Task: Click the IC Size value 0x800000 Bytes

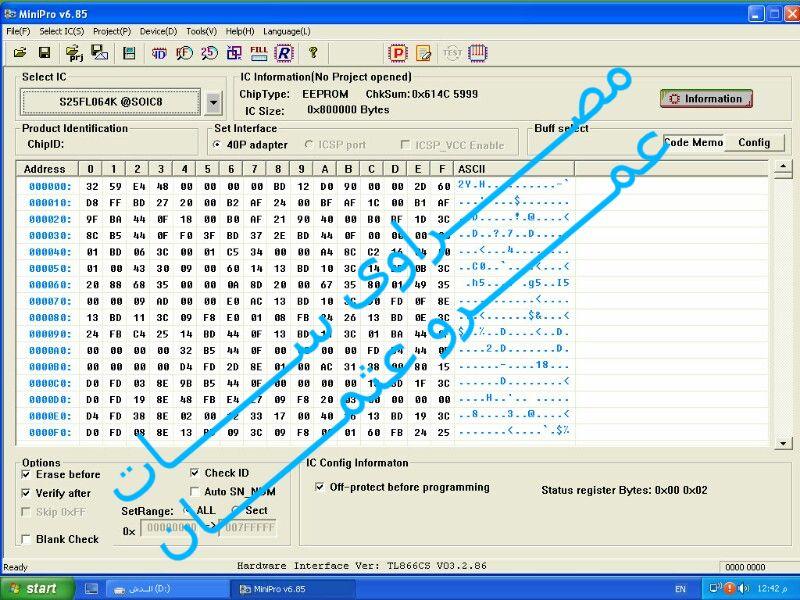Action: click(x=348, y=110)
